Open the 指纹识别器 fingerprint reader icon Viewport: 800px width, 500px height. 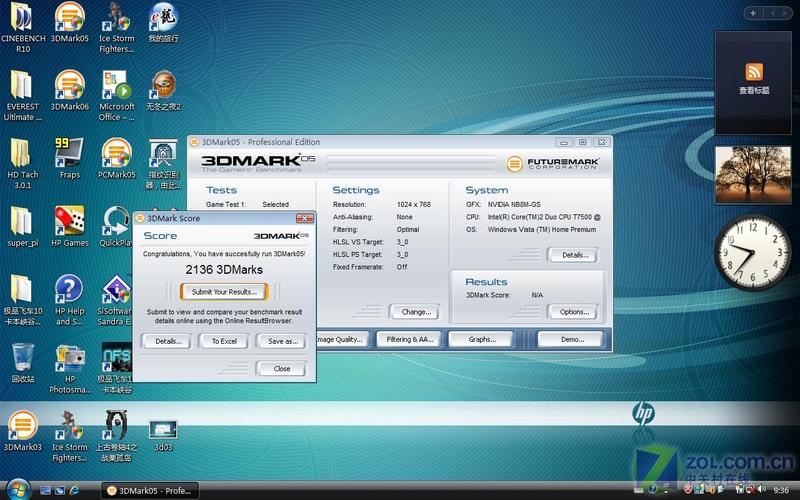click(x=163, y=153)
